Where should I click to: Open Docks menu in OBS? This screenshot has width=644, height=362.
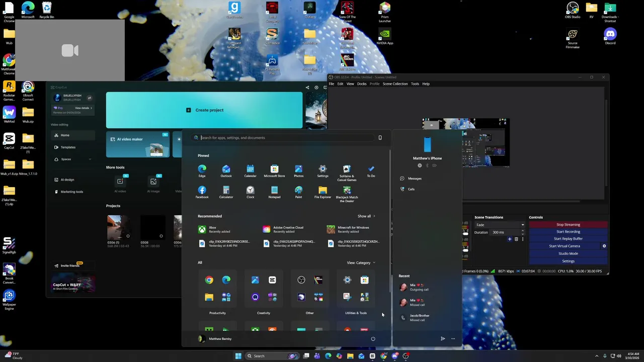point(362,84)
